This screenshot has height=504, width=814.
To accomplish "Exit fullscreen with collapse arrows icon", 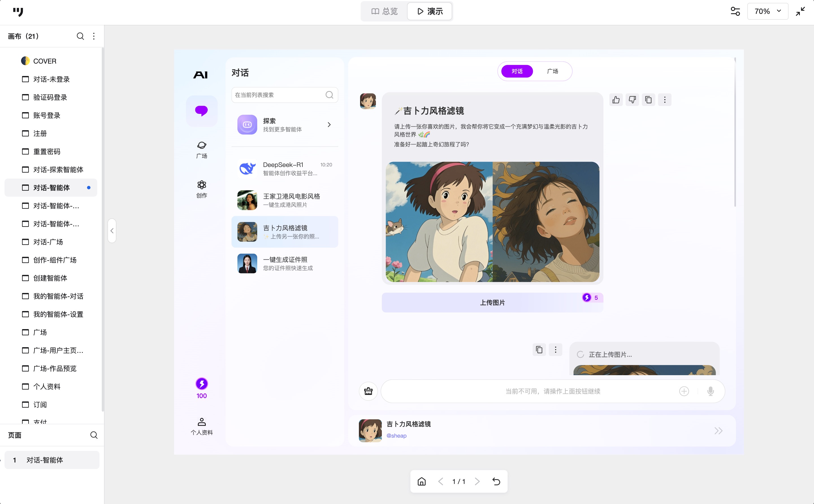I will (800, 11).
